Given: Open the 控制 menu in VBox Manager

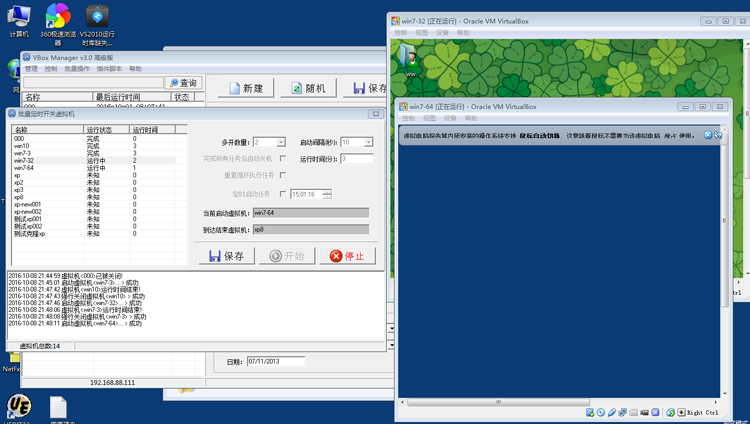Looking at the screenshot, I should click(51, 69).
